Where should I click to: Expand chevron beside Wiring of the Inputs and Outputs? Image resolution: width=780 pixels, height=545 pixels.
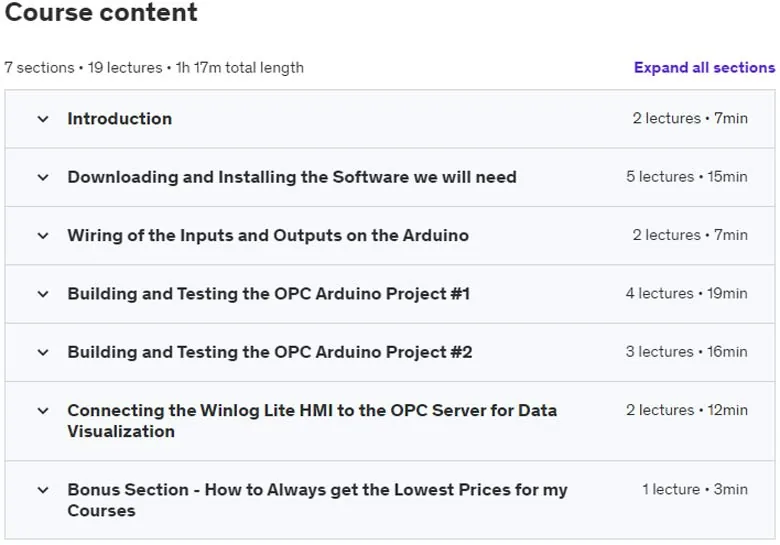point(43,236)
